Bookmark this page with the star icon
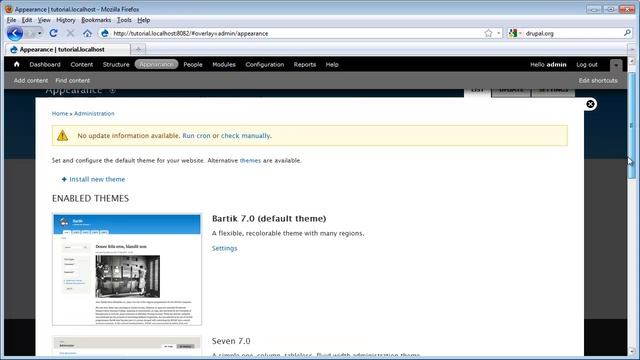The height and width of the screenshot is (360, 640). tap(488, 33)
